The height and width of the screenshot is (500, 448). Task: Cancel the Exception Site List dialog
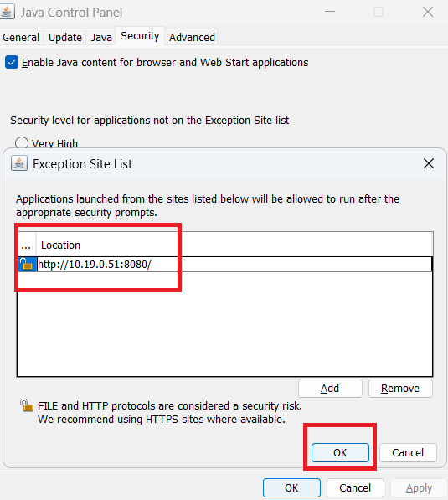(408, 452)
